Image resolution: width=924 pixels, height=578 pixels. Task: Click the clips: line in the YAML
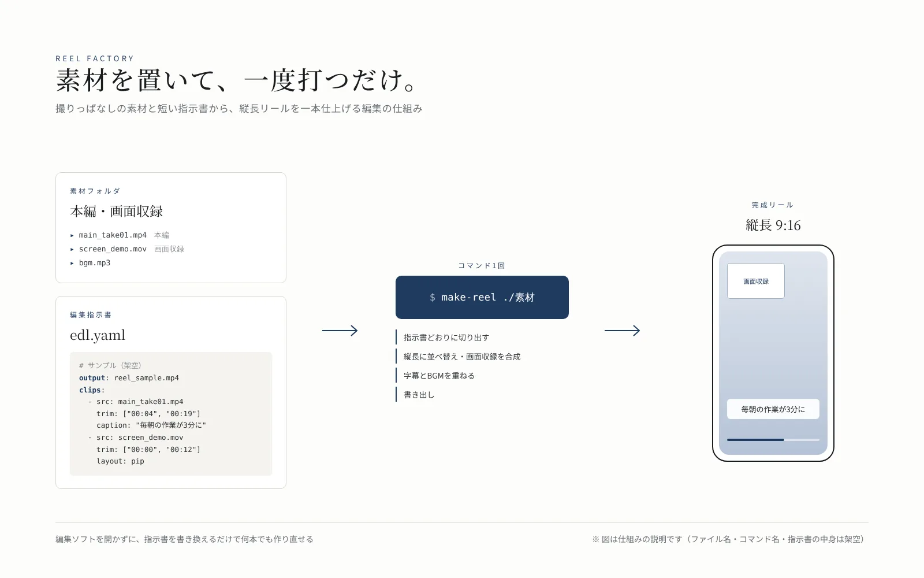(x=92, y=390)
